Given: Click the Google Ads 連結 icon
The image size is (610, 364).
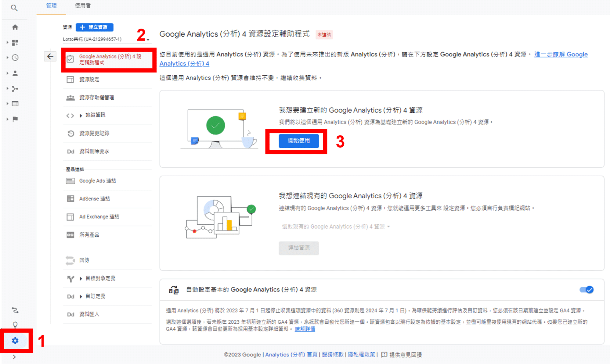Looking at the screenshot, I should click(70, 181).
